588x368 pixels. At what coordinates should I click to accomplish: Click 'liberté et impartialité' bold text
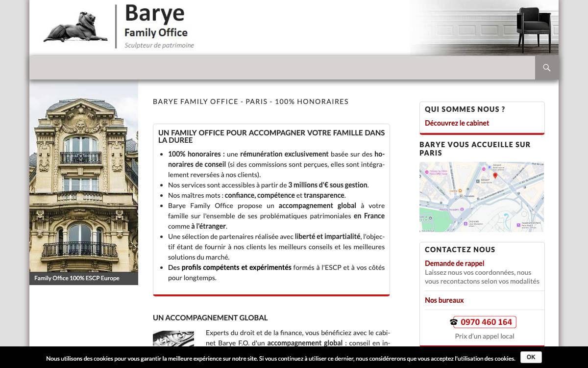tap(327, 237)
